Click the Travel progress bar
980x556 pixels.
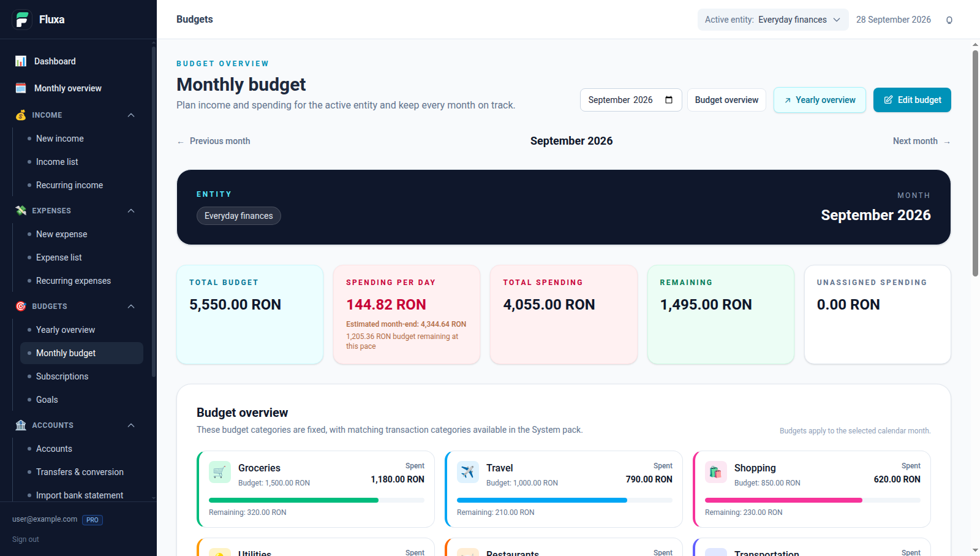coord(565,500)
